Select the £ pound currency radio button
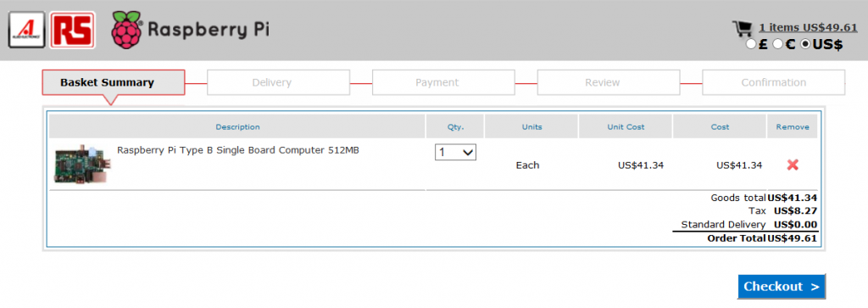The height and width of the screenshot is (308, 868). pos(751,44)
